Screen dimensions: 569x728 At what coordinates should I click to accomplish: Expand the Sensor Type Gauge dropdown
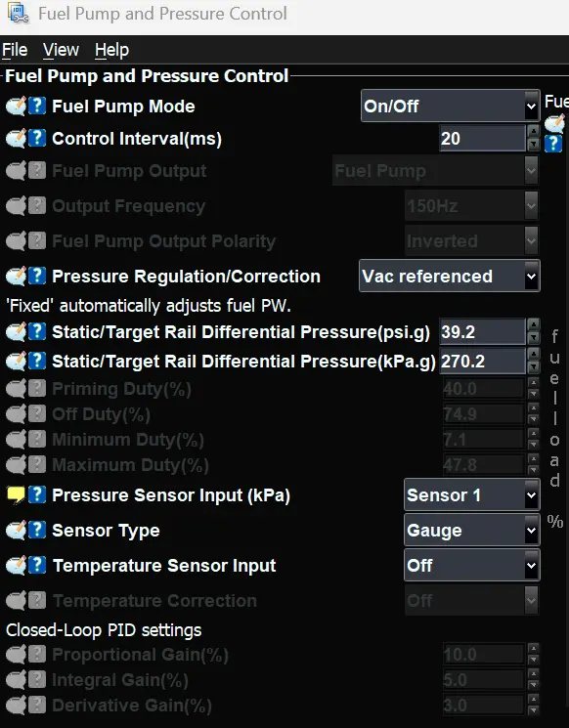pos(471,531)
